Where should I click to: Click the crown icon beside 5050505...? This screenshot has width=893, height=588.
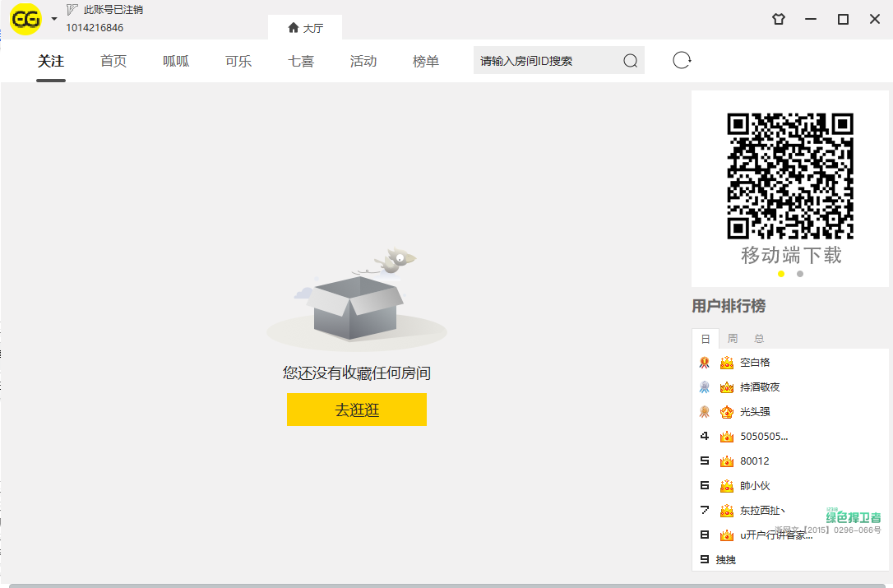tap(727, 437)
